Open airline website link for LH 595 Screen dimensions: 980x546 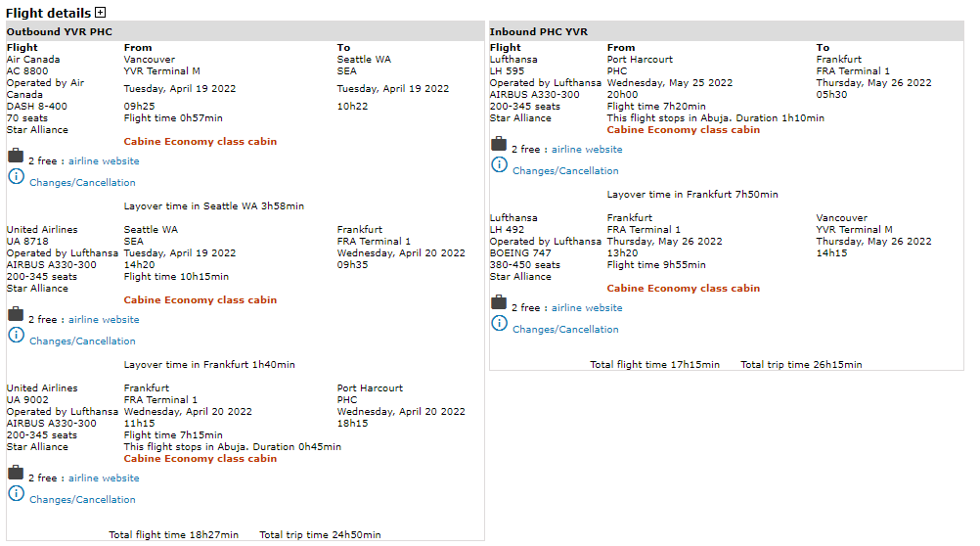587,150
